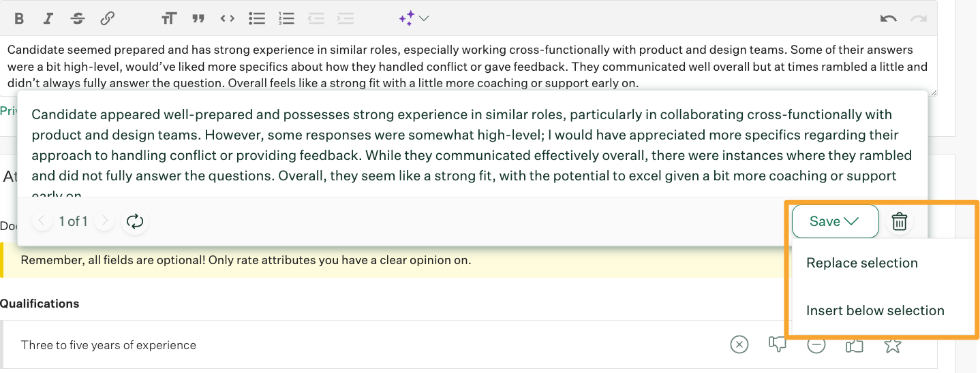
Task: Rate the qualification as strong no (X)
Action: coord(739,345)
